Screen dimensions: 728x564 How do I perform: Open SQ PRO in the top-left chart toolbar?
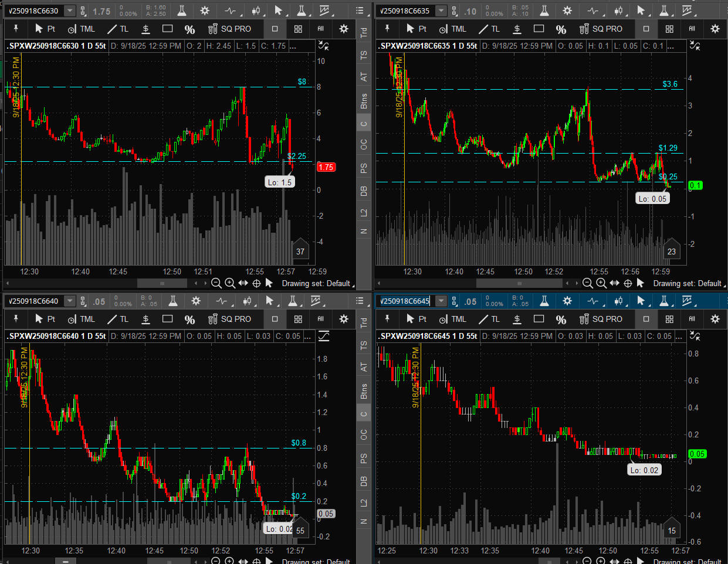click(229, 29)
